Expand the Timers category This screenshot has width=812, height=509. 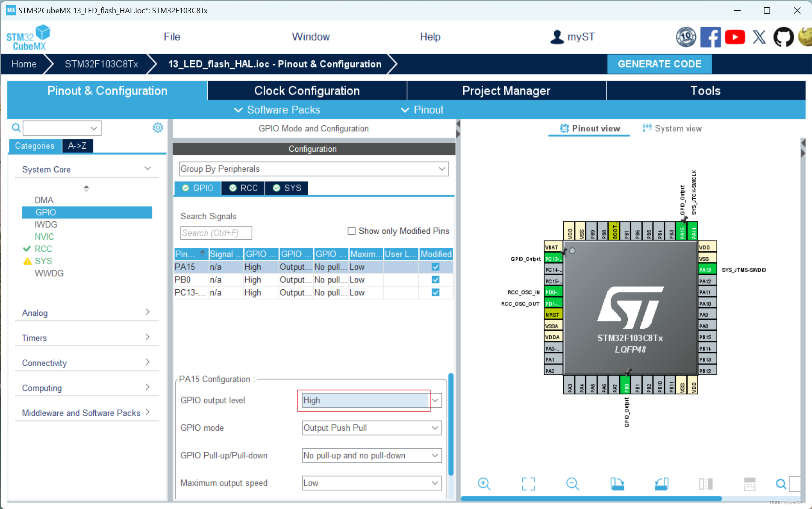coord(87,338)
